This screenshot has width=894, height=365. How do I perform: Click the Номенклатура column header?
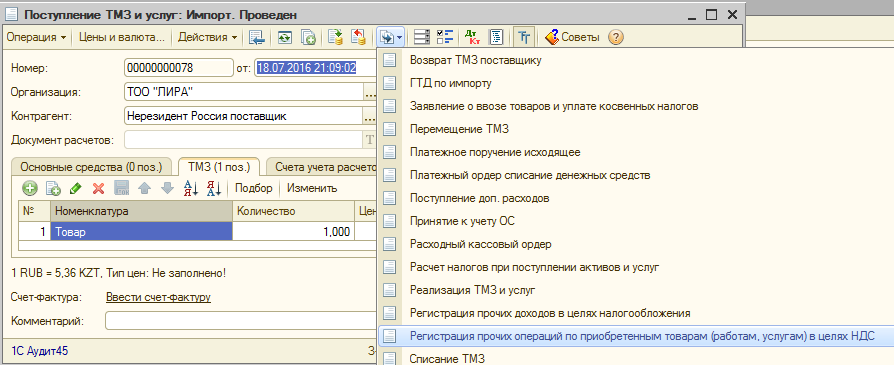(x=141, y=212)
